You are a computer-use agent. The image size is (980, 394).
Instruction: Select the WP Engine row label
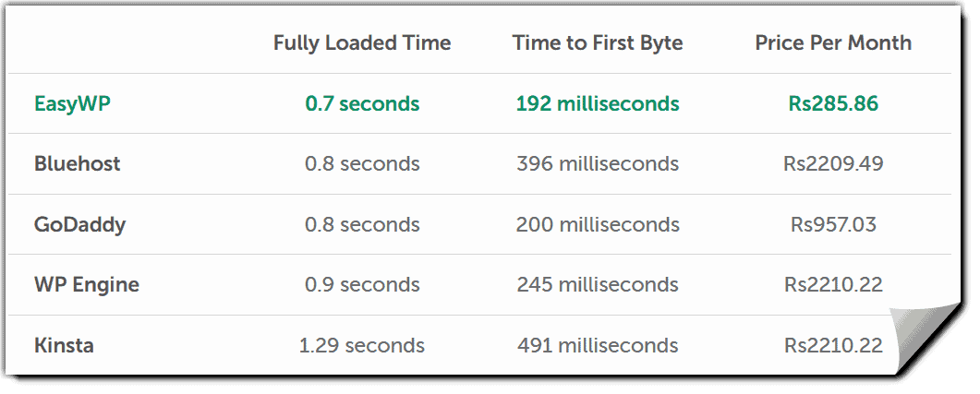[x=87, y=284]
